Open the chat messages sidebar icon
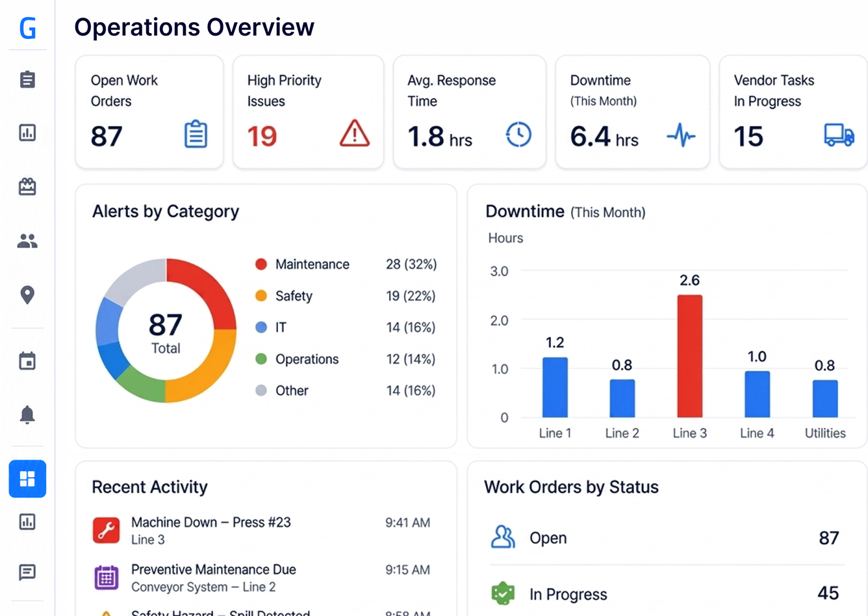The width and height of the screenshot is (868, 616). (27, 572)
